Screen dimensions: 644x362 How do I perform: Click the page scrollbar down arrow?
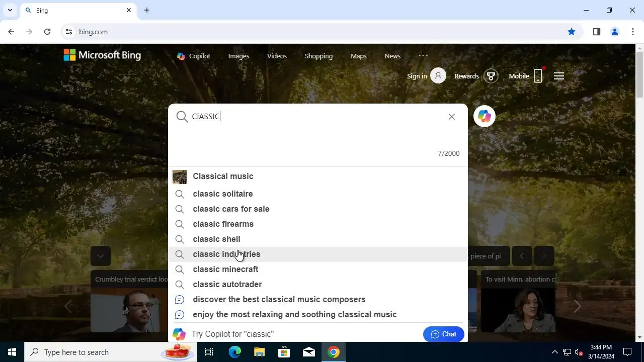coord(640,338)
